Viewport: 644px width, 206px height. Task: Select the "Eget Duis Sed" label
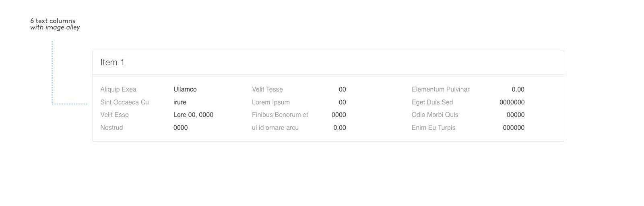click(x=432, y=102)
